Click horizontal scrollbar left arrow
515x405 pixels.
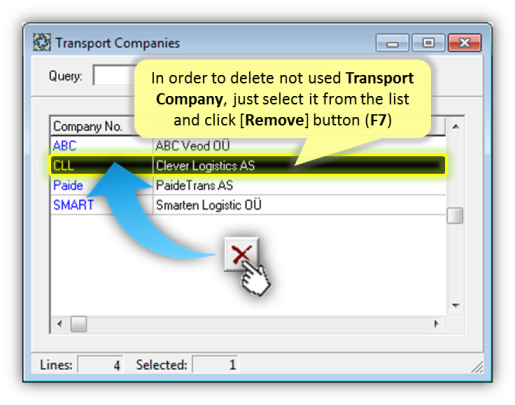pyautogui.click(x=60, y=324)
